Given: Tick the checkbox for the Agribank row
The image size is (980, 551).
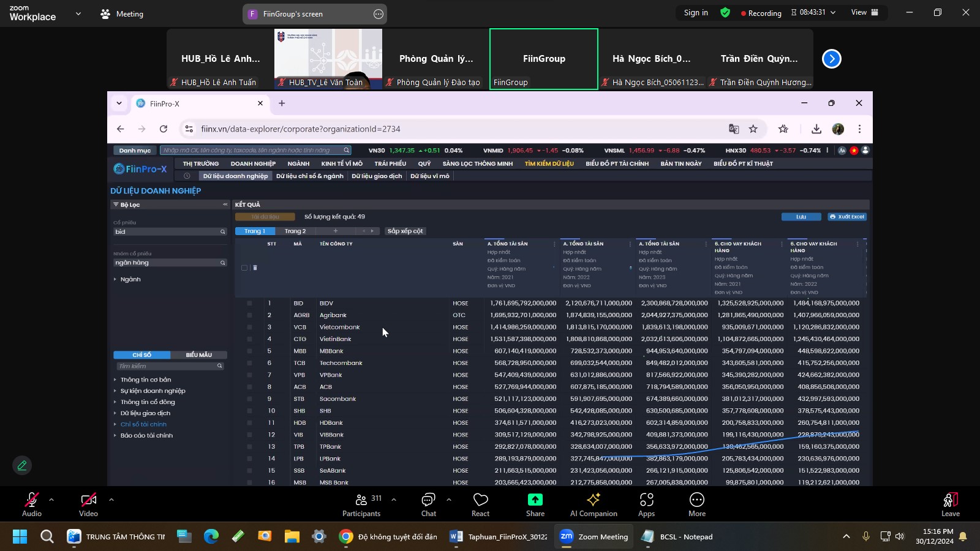Looking at the screenshot, I should click(249, 315).
